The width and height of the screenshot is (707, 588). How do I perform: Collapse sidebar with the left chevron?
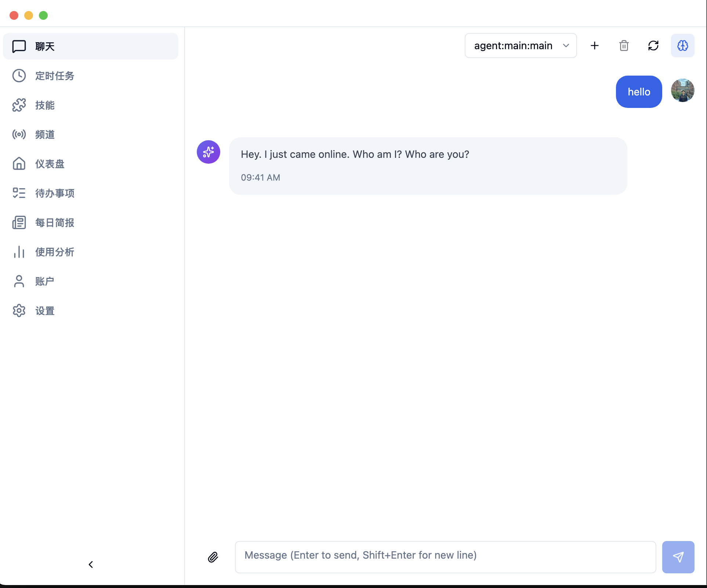point(91,564)
